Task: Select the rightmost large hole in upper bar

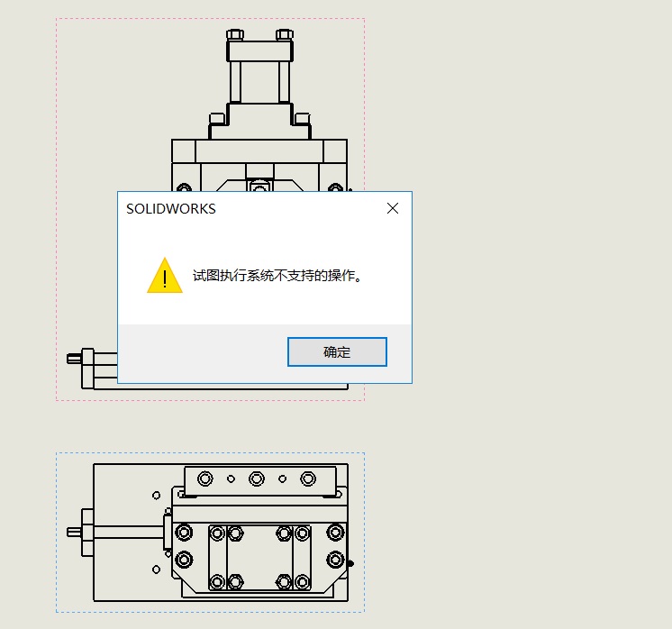Action: point(308,479)
